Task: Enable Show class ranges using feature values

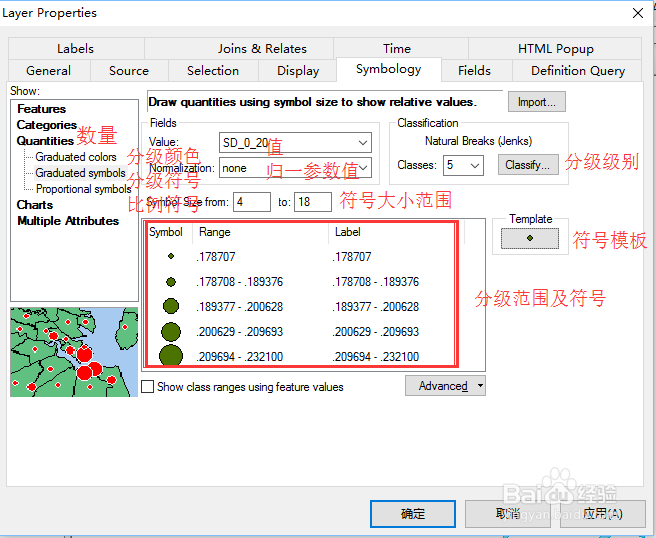Action: click(x=148, y=387)
